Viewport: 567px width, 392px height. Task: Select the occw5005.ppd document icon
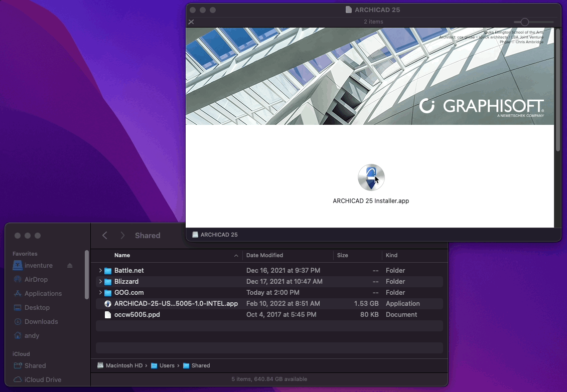pos(108,315)
